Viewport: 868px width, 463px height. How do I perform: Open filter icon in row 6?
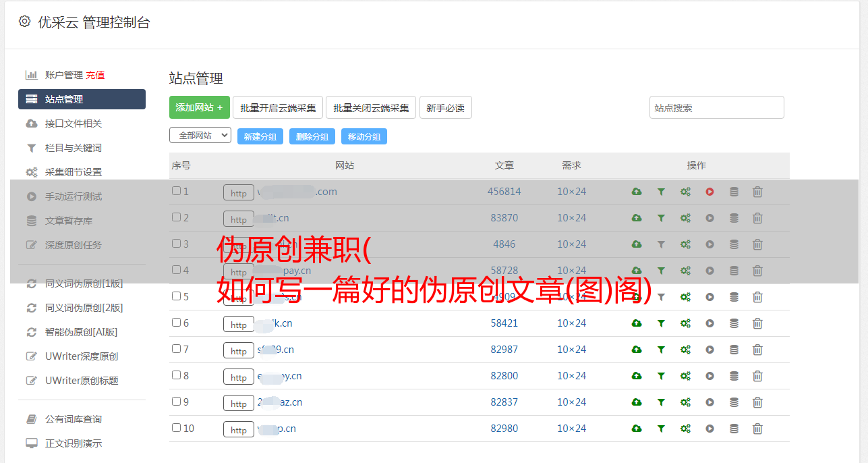[661, 323]
